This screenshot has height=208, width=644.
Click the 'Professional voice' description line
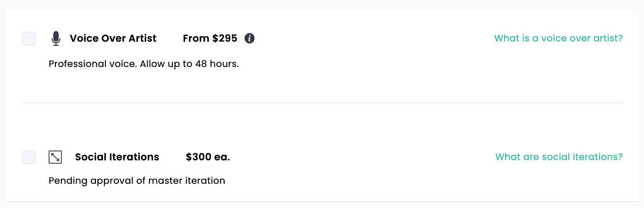point(144,64)
